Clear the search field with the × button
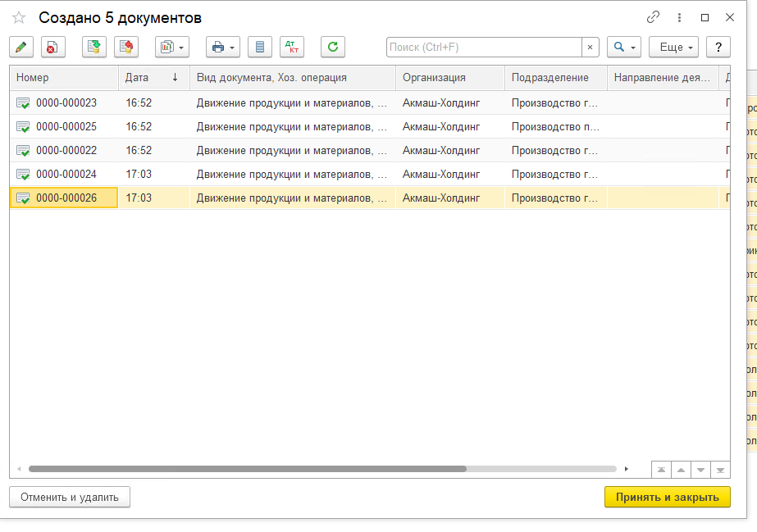This screenshot has height=532, width=757. pos(590,48)
